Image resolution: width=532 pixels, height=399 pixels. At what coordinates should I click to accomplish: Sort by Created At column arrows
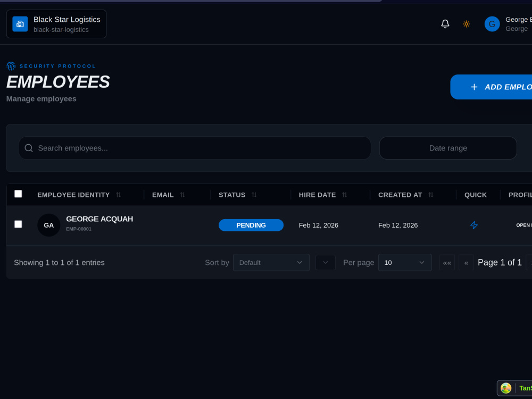(x=431, y=195)
